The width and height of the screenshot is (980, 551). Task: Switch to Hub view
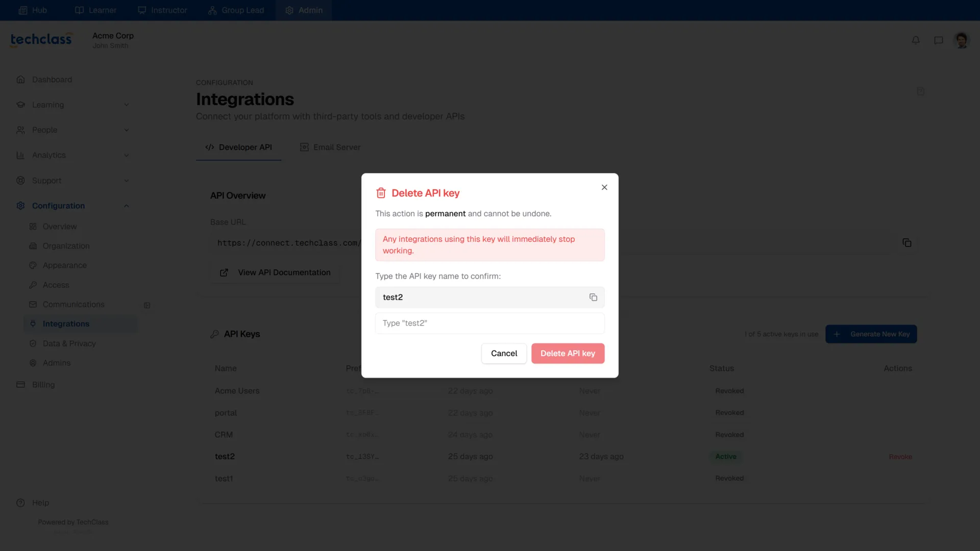click(33, 10)
